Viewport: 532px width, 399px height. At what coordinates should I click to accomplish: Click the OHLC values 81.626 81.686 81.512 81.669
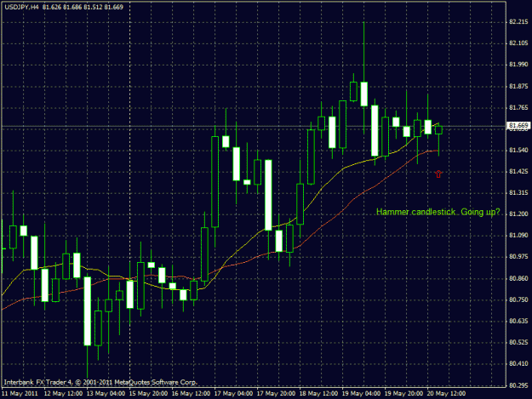click(x=83, y=7)
